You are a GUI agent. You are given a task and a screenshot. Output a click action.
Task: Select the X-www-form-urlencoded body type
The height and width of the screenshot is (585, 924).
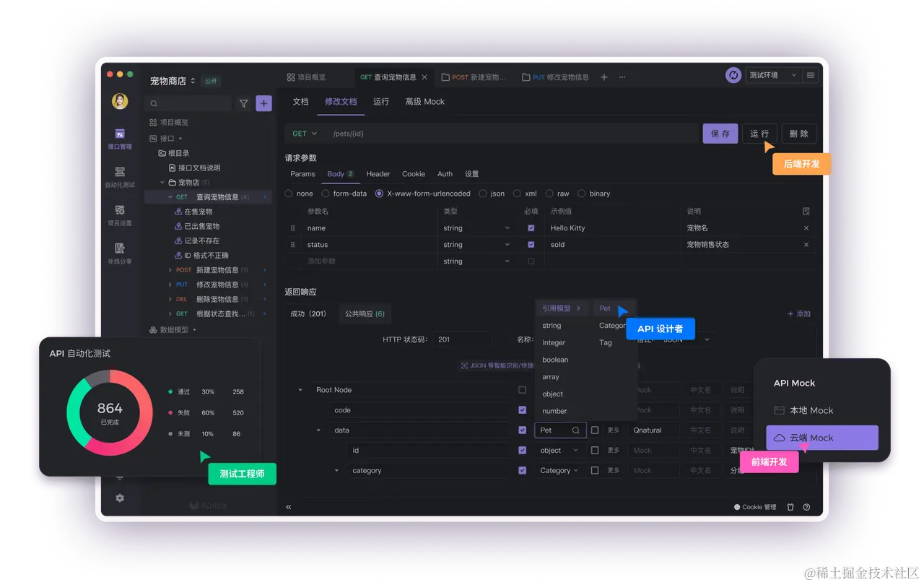[379, 194]
